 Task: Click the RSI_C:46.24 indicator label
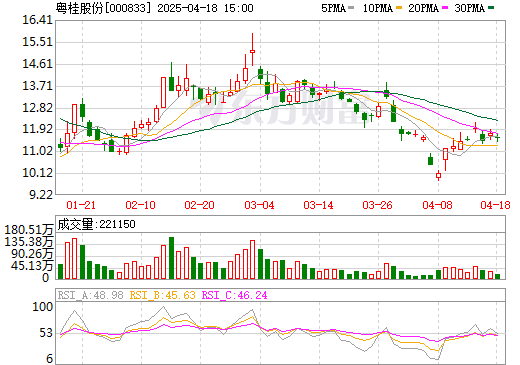coord(235,295)
